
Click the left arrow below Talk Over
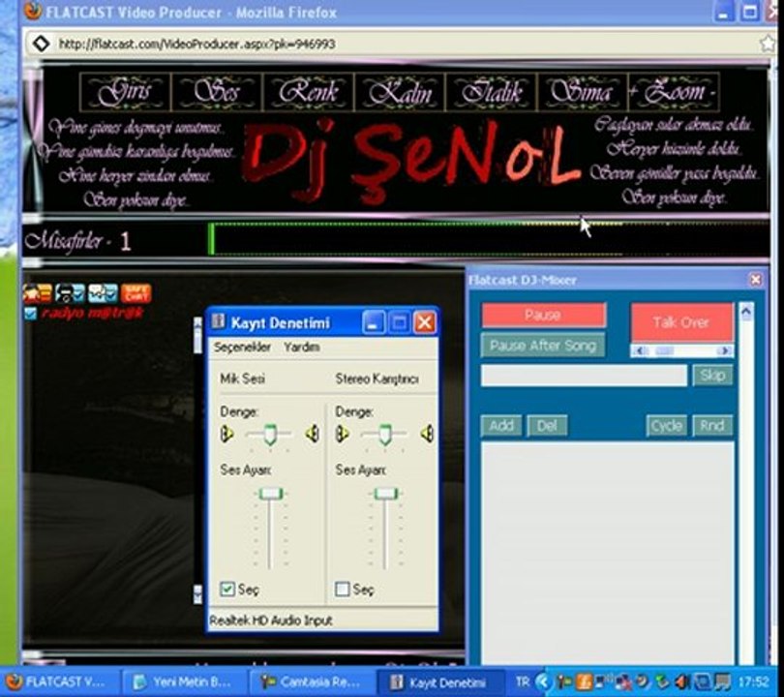[640, 351]
